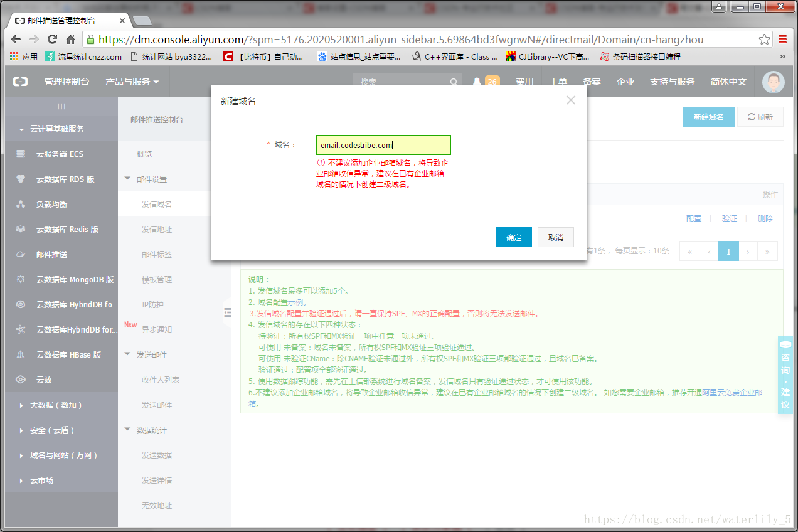The width and height of the screenshot is (798, 532).
Task: Click the 验证 link in the table
Action: 729,218
